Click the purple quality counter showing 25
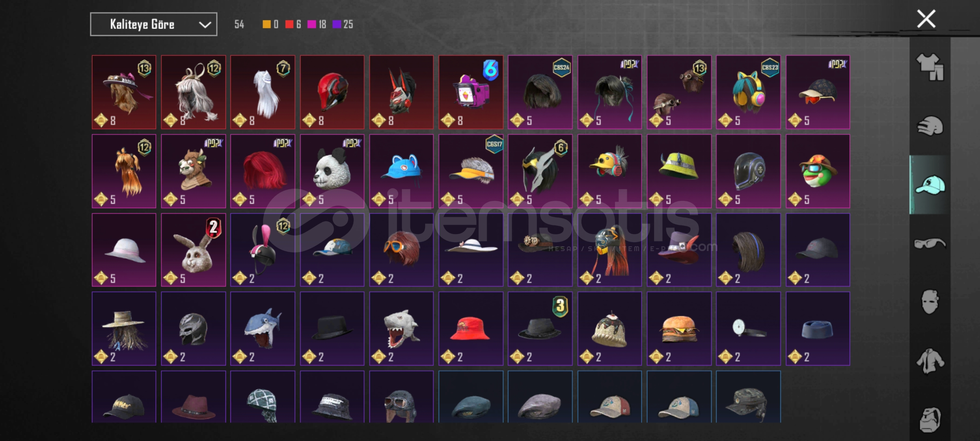This screenshot has width=980, height=441. 343,24
